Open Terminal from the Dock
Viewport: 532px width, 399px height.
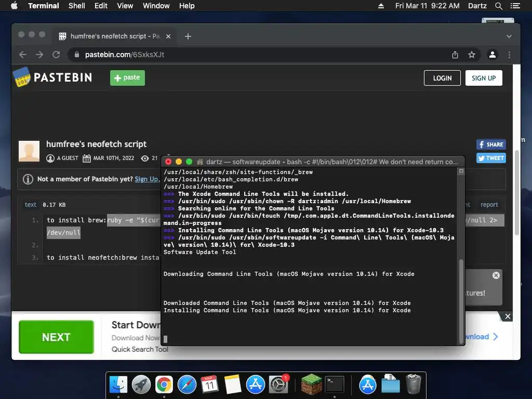[335, 385]
